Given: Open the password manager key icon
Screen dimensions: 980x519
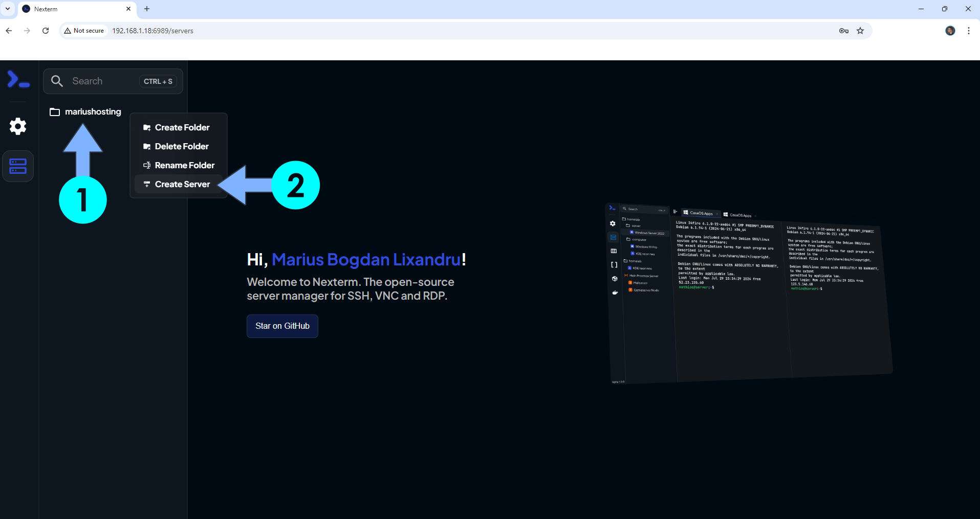Looking at the screenshot, I should click(x=844, y=31).
